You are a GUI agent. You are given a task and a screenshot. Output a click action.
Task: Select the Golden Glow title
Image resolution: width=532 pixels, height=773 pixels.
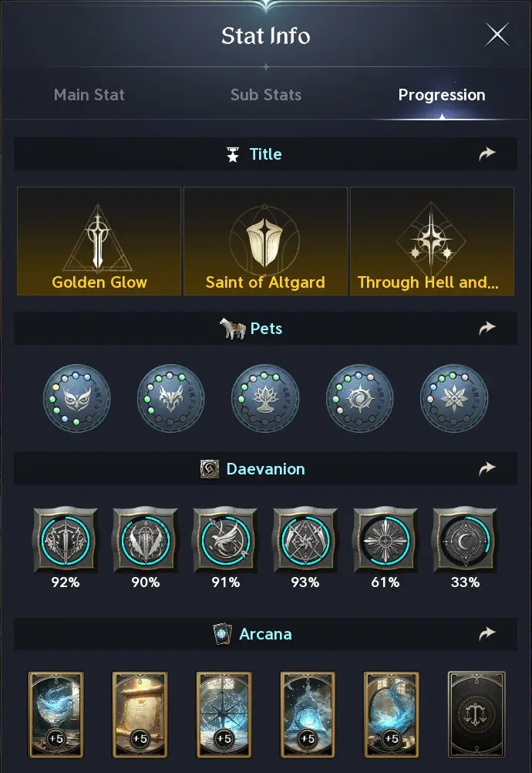pyautogui.click(x=99, y=241)
